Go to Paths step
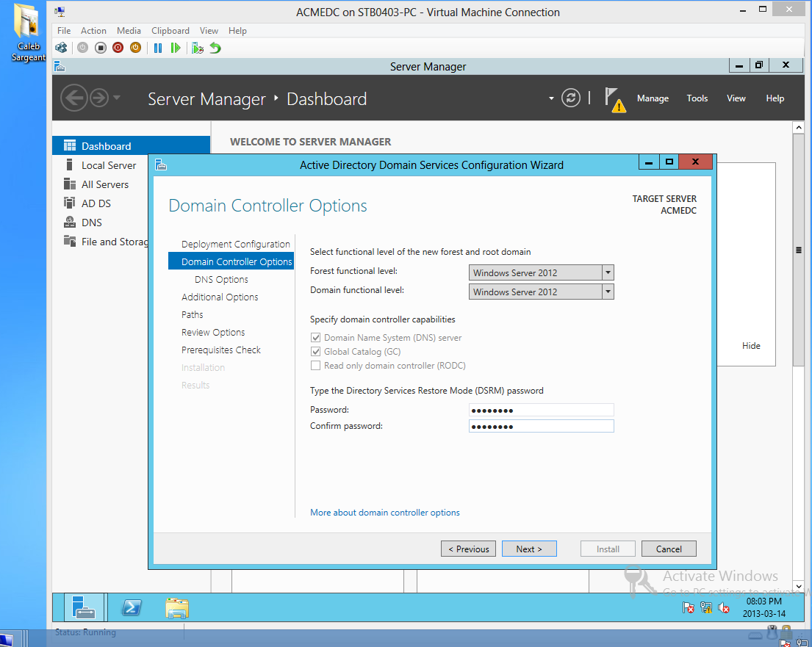 192,315
